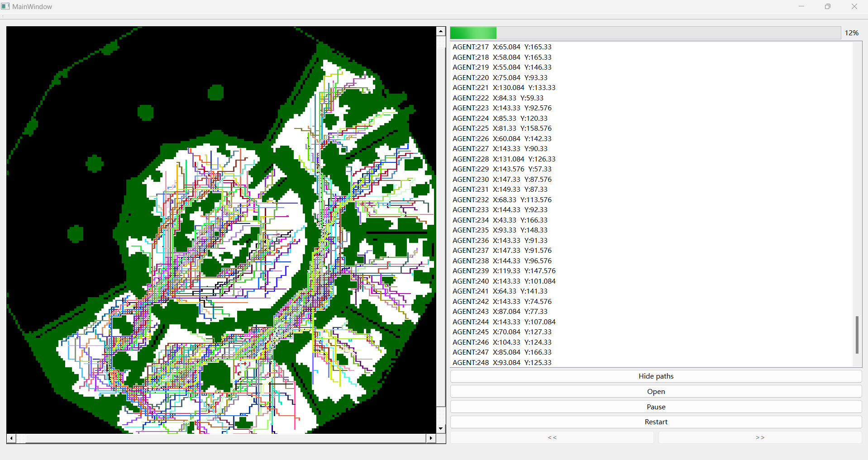Screen dimensions: 868x460
Task: Select the AGENT:237 row
Action: coord(652,251)
